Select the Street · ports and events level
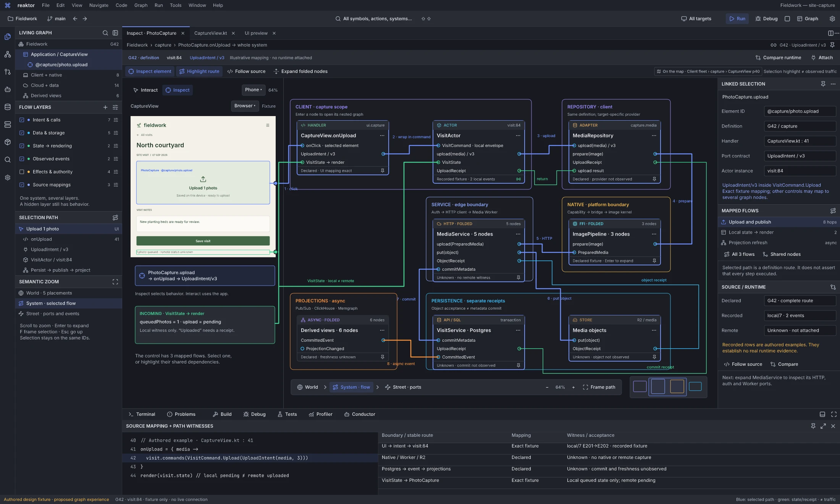This screenshot has width=840, height=504. 69,314
